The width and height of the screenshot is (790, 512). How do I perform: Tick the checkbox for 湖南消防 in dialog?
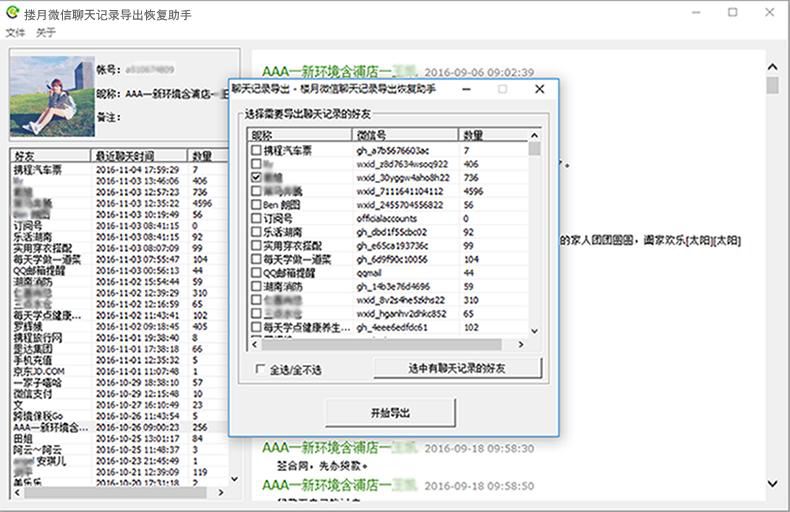tap(256, 286)
